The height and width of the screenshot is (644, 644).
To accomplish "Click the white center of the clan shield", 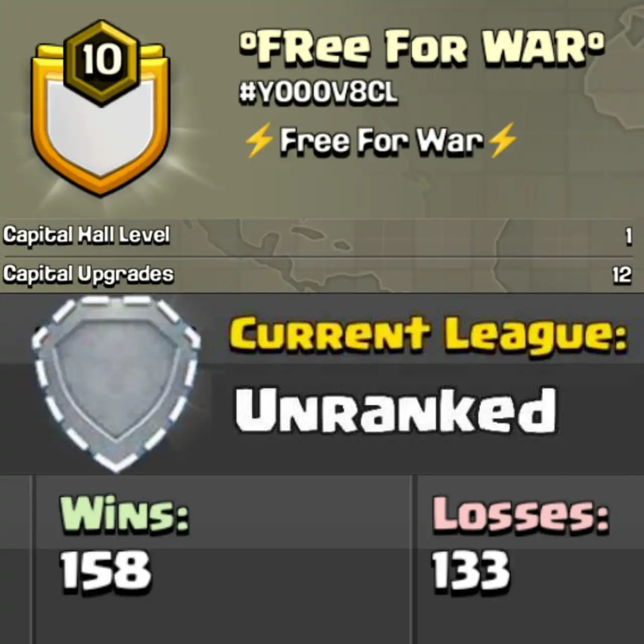I will point(101,130).
